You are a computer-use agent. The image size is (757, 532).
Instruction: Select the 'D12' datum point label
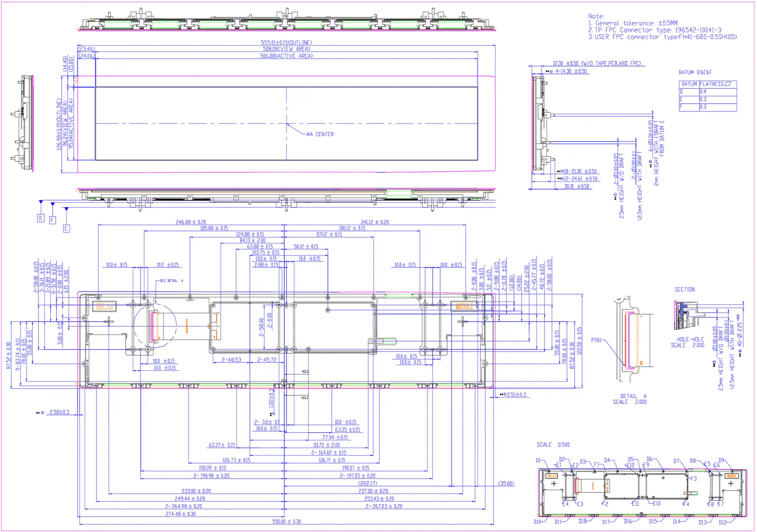[x=722, y=523]
